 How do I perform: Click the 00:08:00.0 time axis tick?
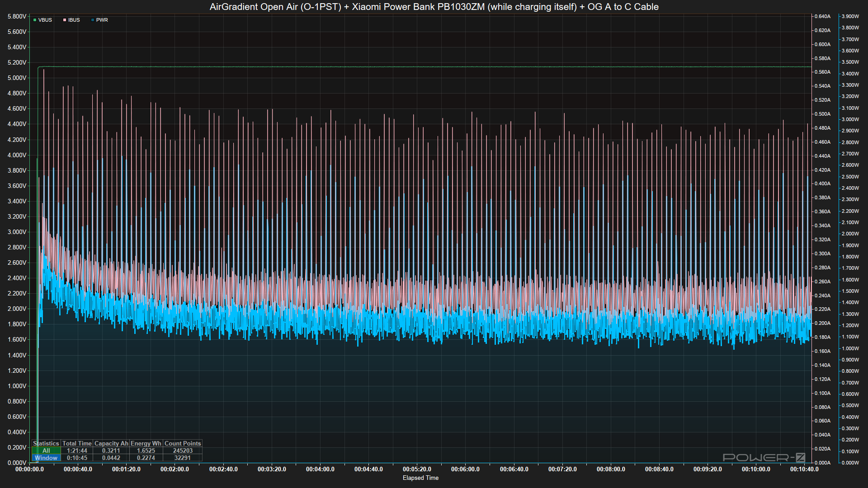tap(611, 469)
